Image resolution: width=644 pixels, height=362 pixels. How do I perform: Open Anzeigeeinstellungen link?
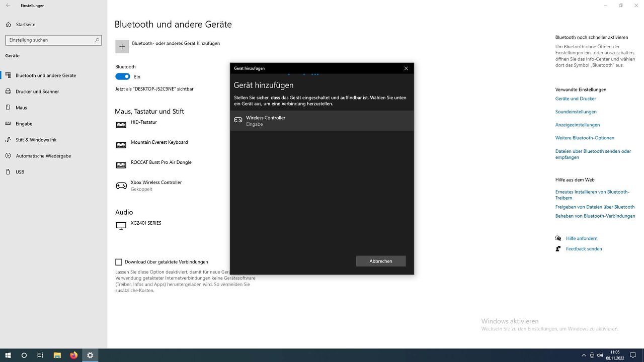(x=578, y=125)
